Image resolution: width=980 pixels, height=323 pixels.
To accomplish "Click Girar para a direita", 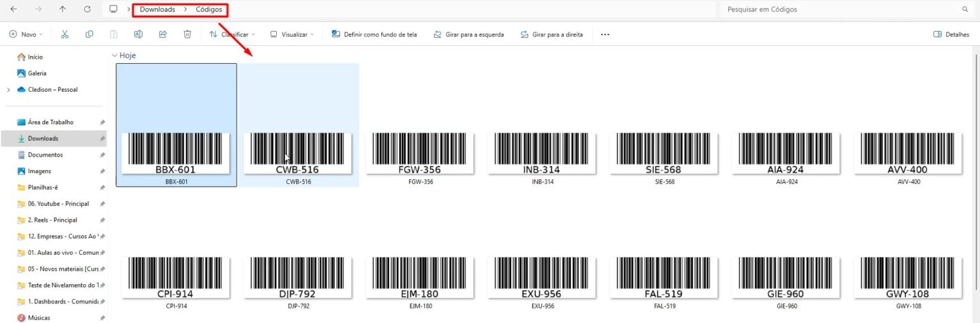I will [551, 34].
